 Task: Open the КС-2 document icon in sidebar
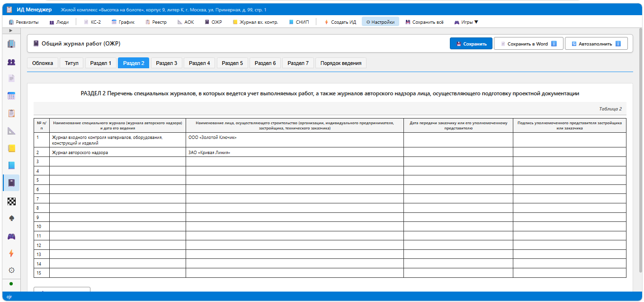11,78
